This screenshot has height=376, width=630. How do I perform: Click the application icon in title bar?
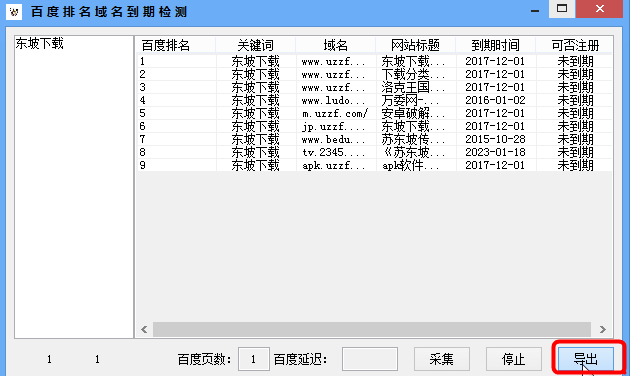pos(14,11)
